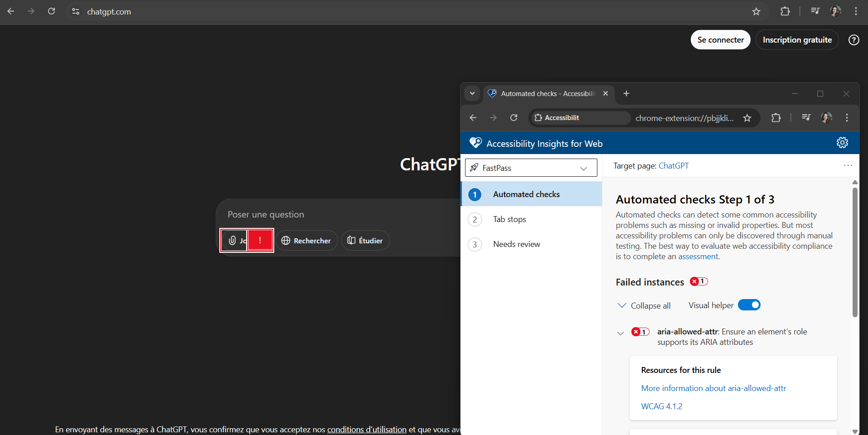The height and width of the screenshot is (435, 868).
Task: Open the ChatGPT target page link
Action: coord(674,166)
